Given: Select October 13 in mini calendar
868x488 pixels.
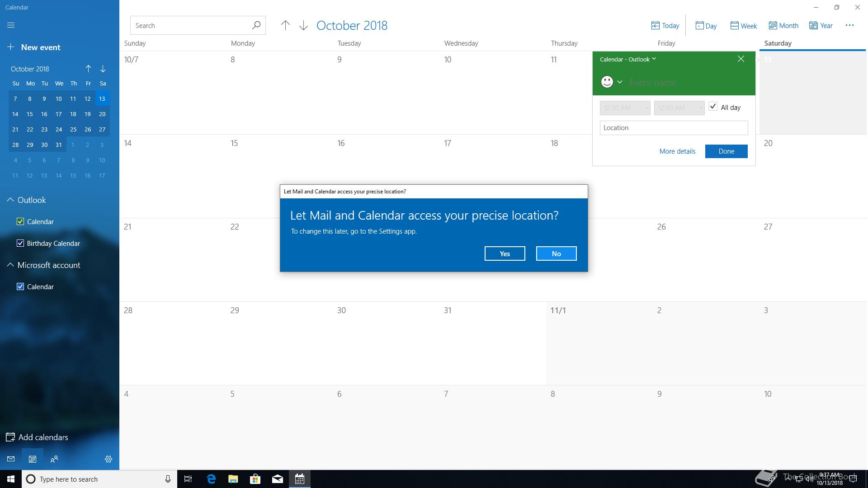Looking at the screenshot, I should click(102, 99).
